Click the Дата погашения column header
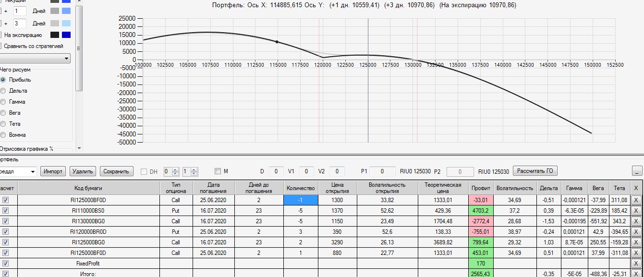Viewport: 644px width, 277px height. 214,188
